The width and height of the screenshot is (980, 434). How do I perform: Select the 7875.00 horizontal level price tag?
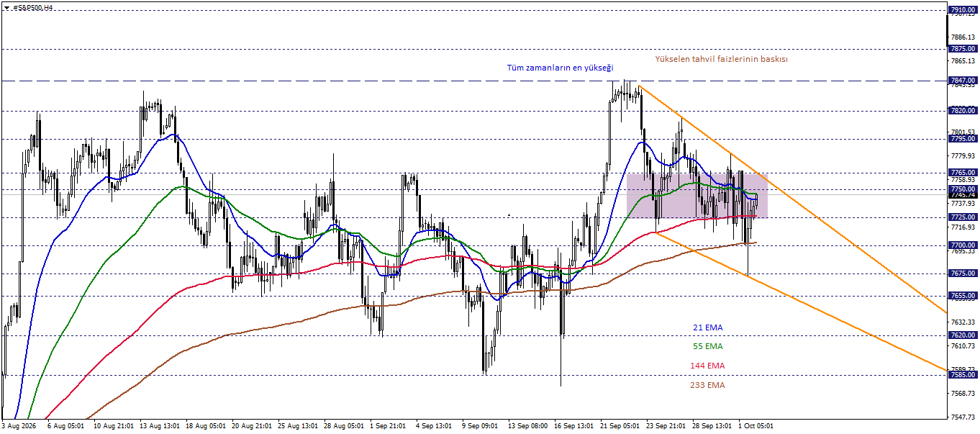[x=963, y=49]
